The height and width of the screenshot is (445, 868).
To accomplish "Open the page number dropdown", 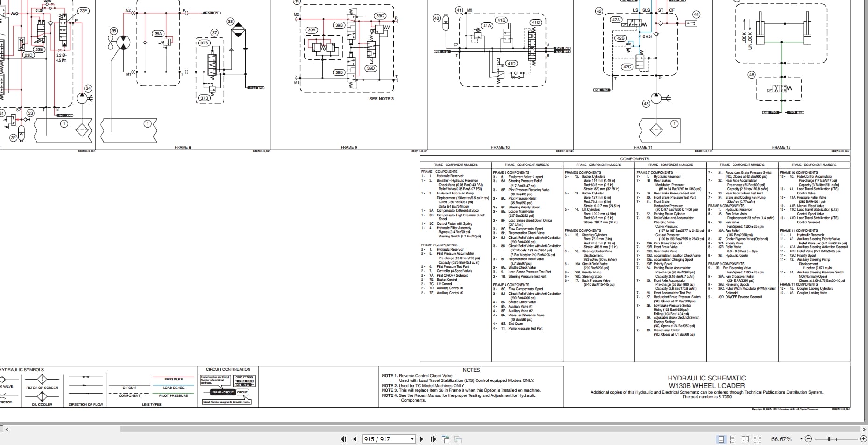I will 412,439.
